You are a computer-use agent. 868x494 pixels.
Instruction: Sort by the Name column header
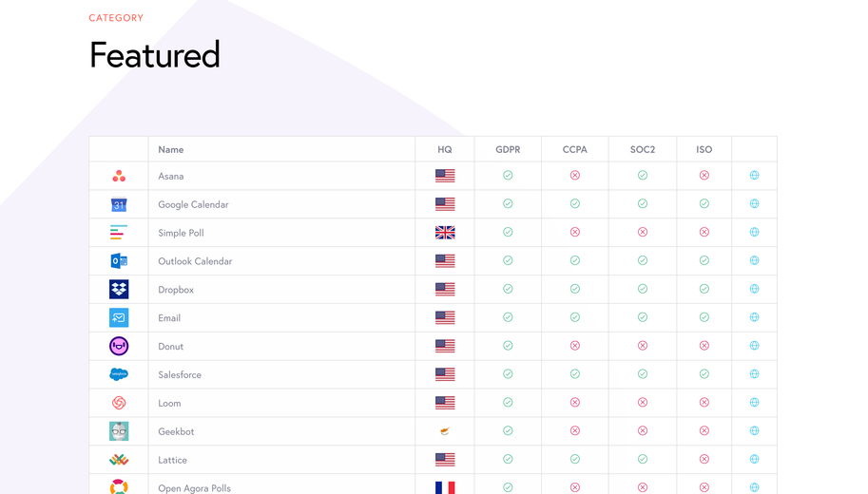(171, 149)
